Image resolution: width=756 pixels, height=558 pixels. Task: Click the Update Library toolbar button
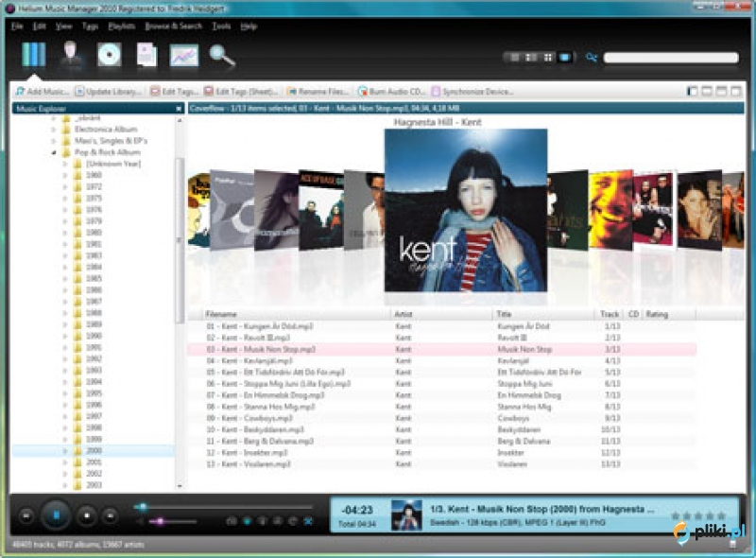point(109,91)
